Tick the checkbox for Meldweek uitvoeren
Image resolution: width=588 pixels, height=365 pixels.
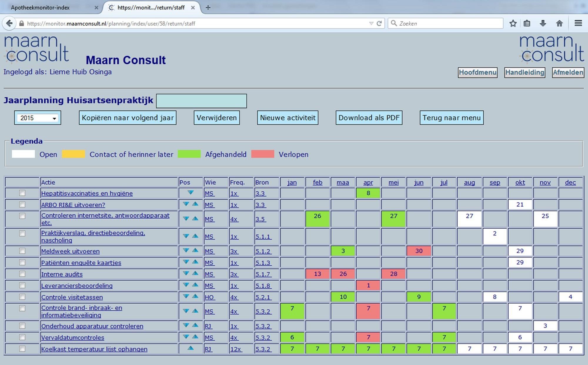coord(22,251)
